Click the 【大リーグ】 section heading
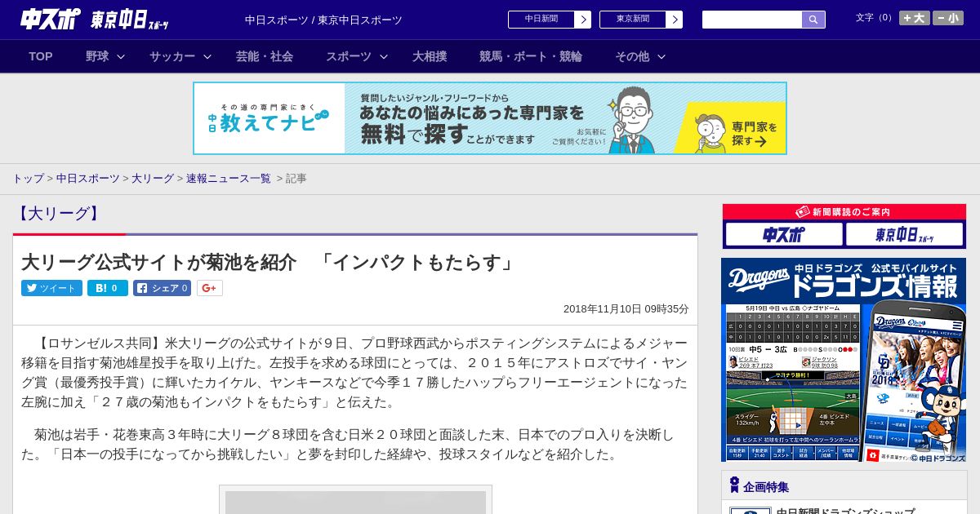 58,214
